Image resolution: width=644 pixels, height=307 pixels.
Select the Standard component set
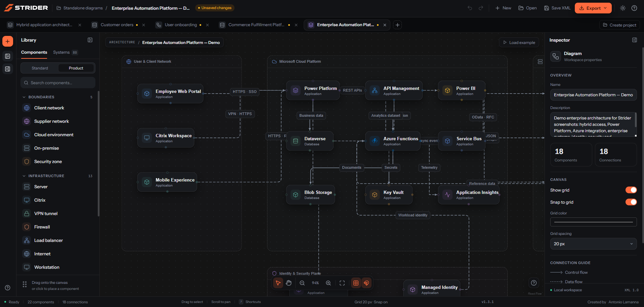click(40, 68)
